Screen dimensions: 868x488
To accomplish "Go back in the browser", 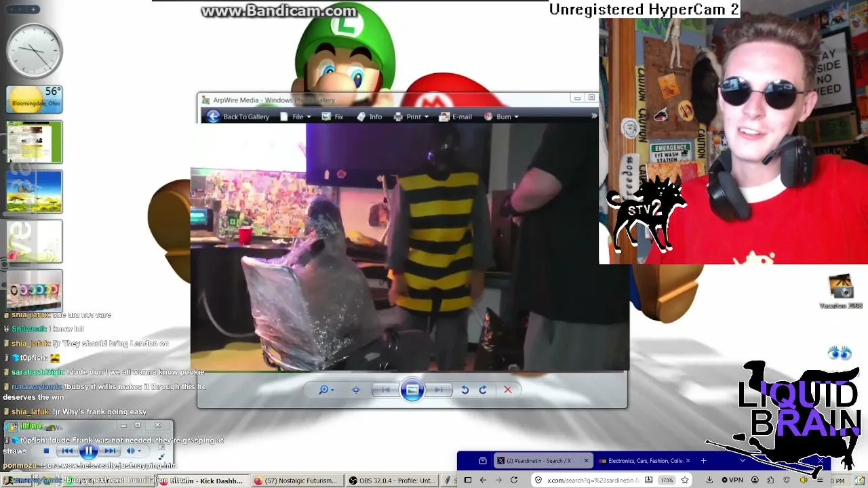I will coord(483,480).
